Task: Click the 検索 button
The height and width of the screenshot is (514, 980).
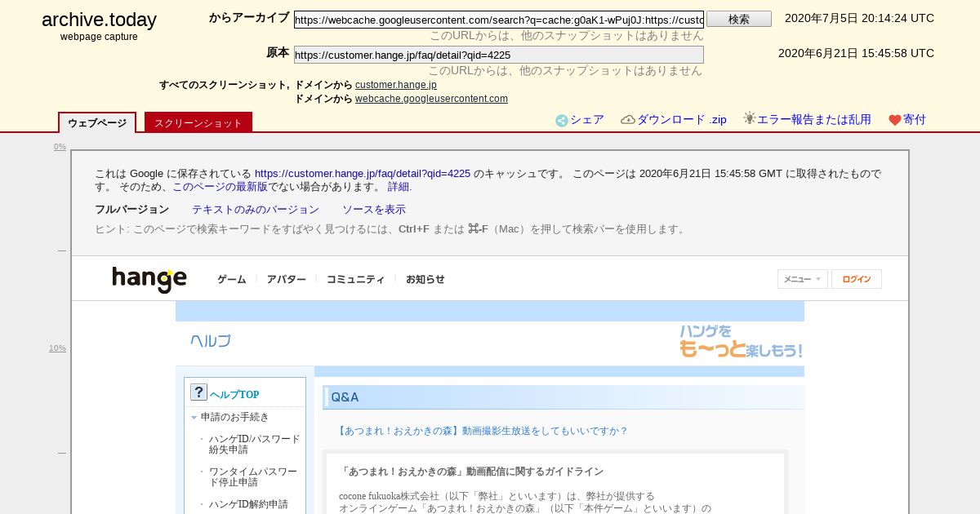Action: (x=739, y=19)
